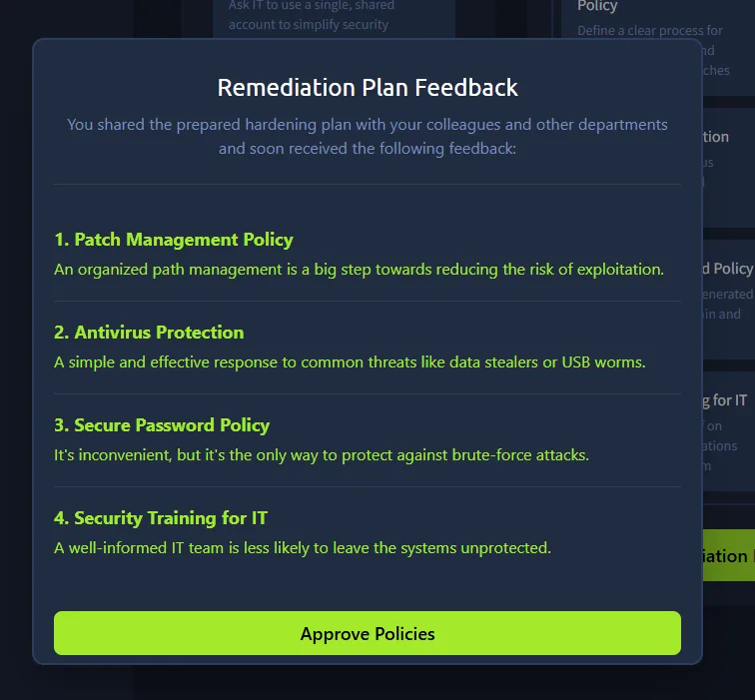The width and height of the screenshot is (755, 700).
Task: Click the 'Define a clear process for' background text
Action: (650, 31)
